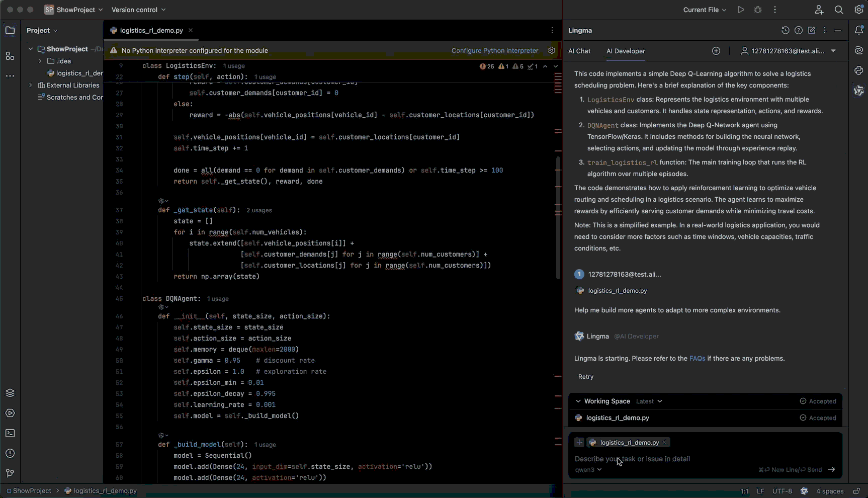Screen dimensions: 868x498
Task: Open the Version control dropdown
Action: (x=138, y=10)
